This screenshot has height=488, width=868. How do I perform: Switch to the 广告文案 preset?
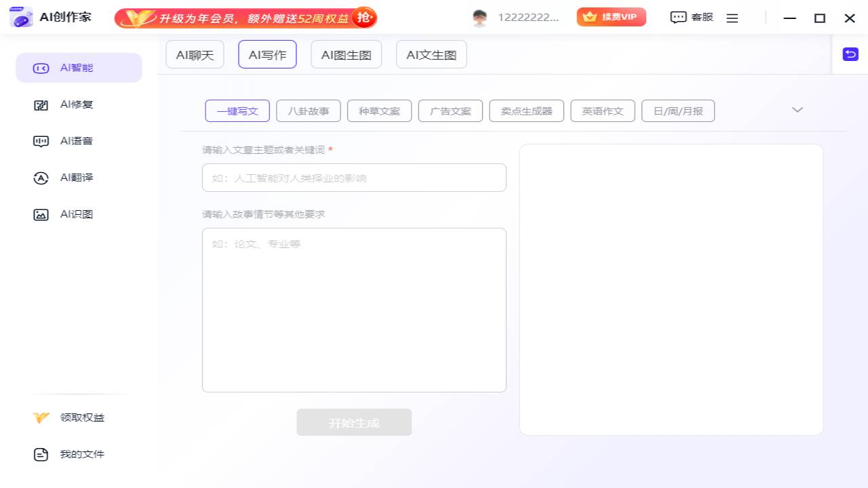[450, 110]
